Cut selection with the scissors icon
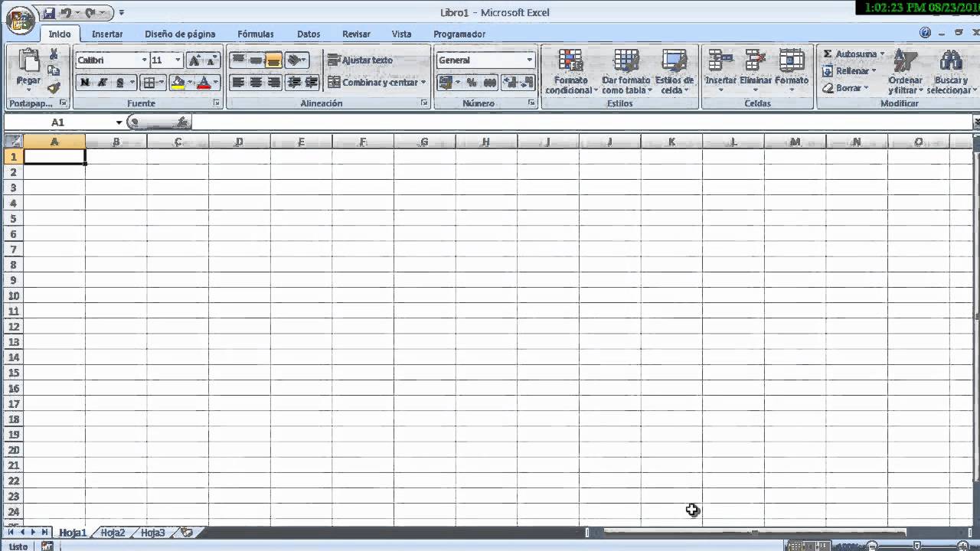 54,54
